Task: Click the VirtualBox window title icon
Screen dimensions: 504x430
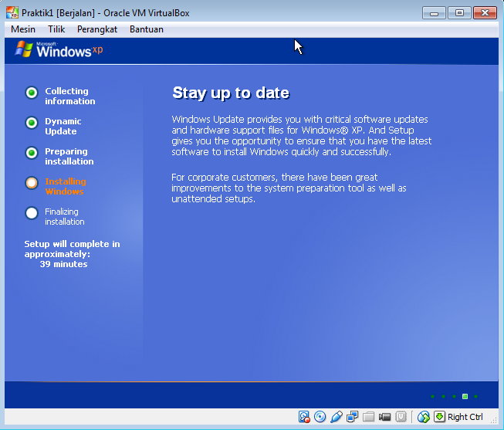Action: tap(12, 13)
